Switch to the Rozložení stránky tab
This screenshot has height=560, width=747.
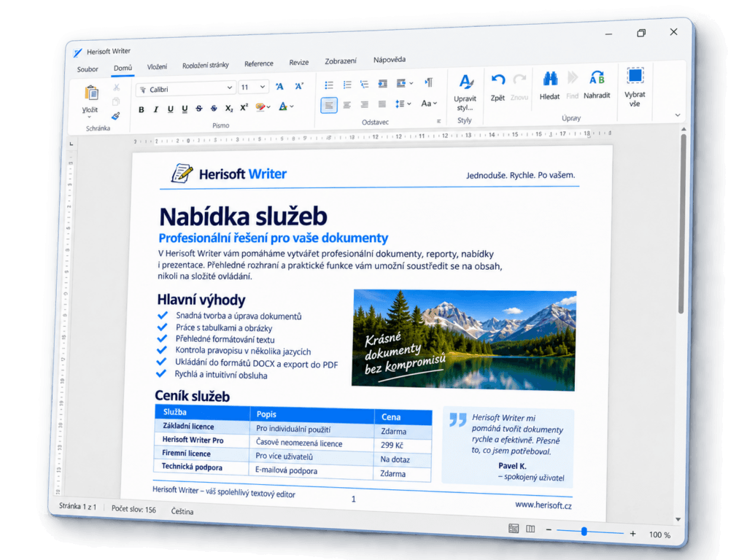pos(205,65)
